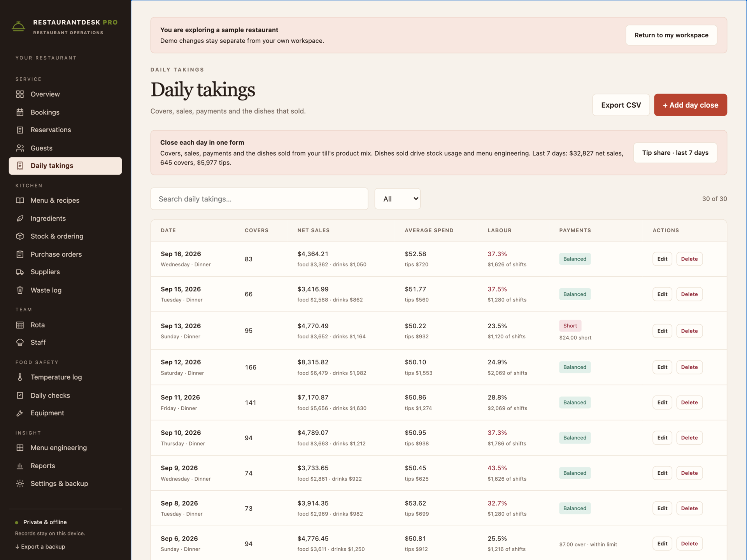This screenshot has width=747, height=560.
Task: Edit the Sep 15, 2026 entry
Action: tap(662, 294)
